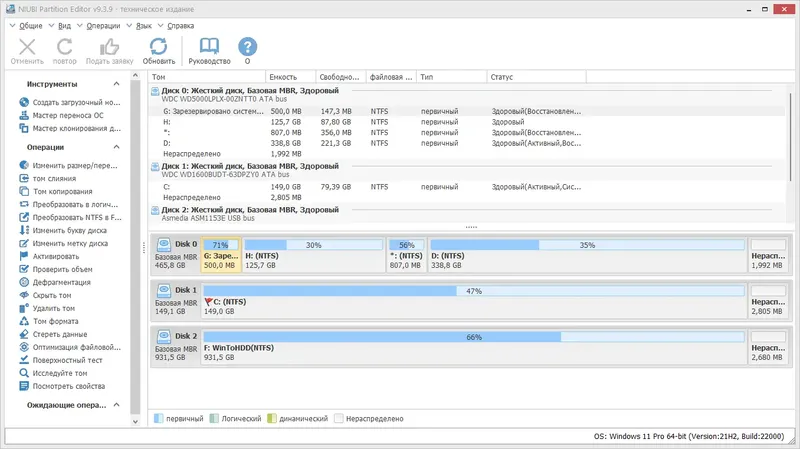Click Disk 2 header icon
Viewport: 800px width, 449px height.
tap(164, 336)
